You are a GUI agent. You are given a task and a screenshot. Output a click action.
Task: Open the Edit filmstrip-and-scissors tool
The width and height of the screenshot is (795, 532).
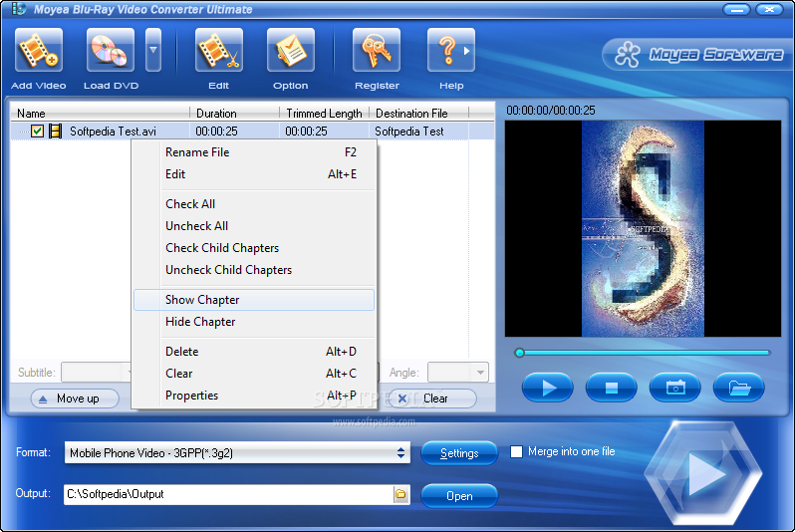click(219, 50)
